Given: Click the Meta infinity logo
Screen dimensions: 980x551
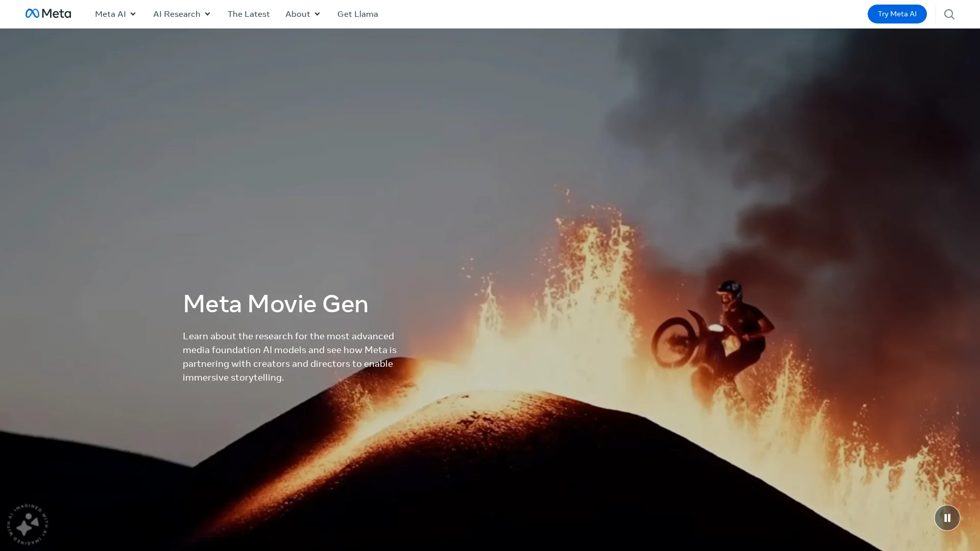Looking at the screenshot, I should tap(32, 14).
